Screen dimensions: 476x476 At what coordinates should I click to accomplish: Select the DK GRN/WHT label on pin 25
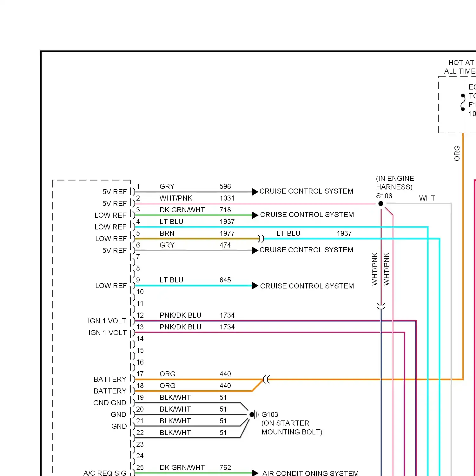coord(182,468)
